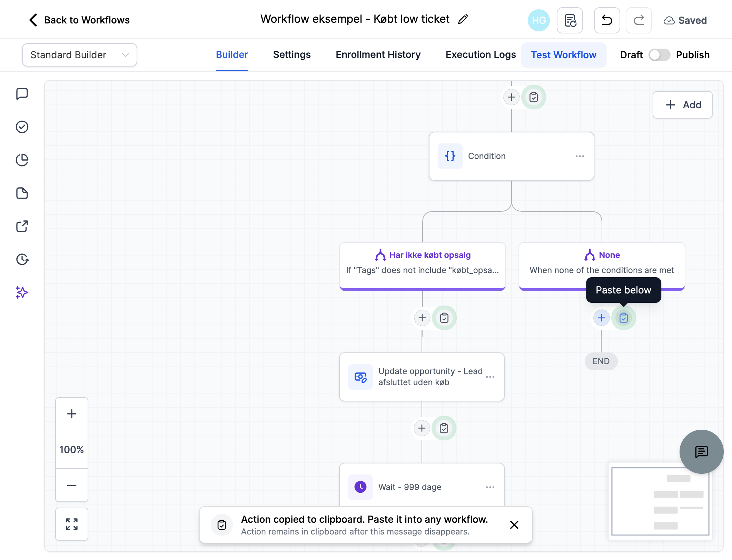This screenshot has width=732, height=560.
Task: Open the AI sparkle sidebar icon
Action: pyautogui.click(x=22, y=292)
